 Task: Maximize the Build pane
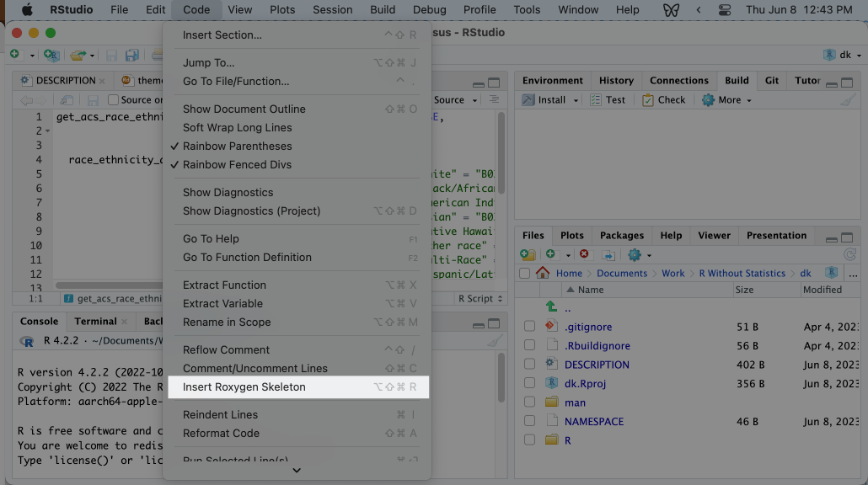tap(847, 83)
